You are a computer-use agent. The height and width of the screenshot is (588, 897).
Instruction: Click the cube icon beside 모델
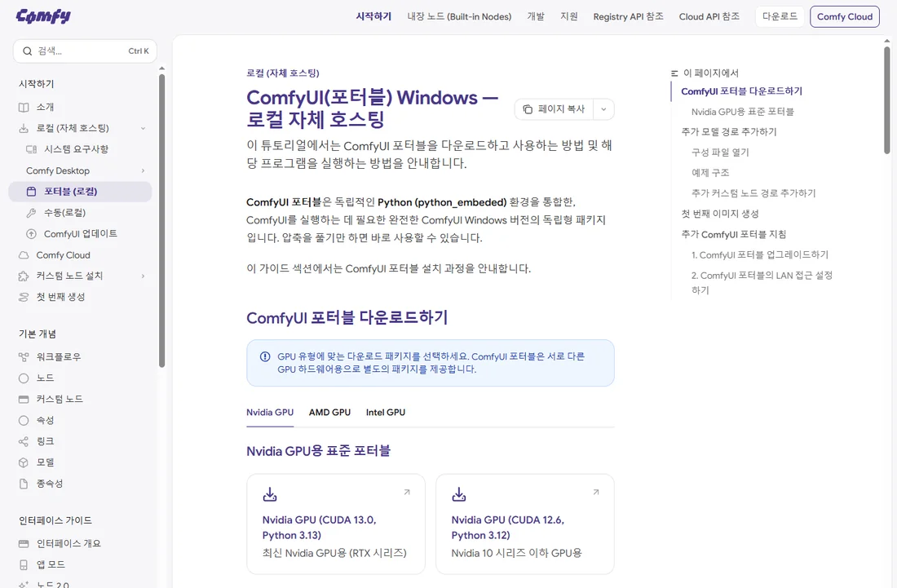pos(24,462)
